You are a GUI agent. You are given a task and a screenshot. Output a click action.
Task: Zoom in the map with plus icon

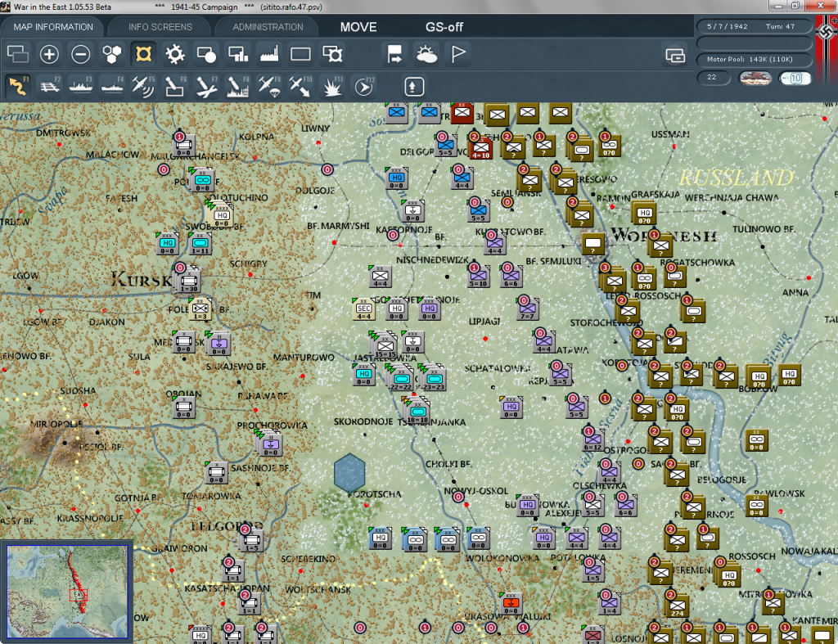49,54
